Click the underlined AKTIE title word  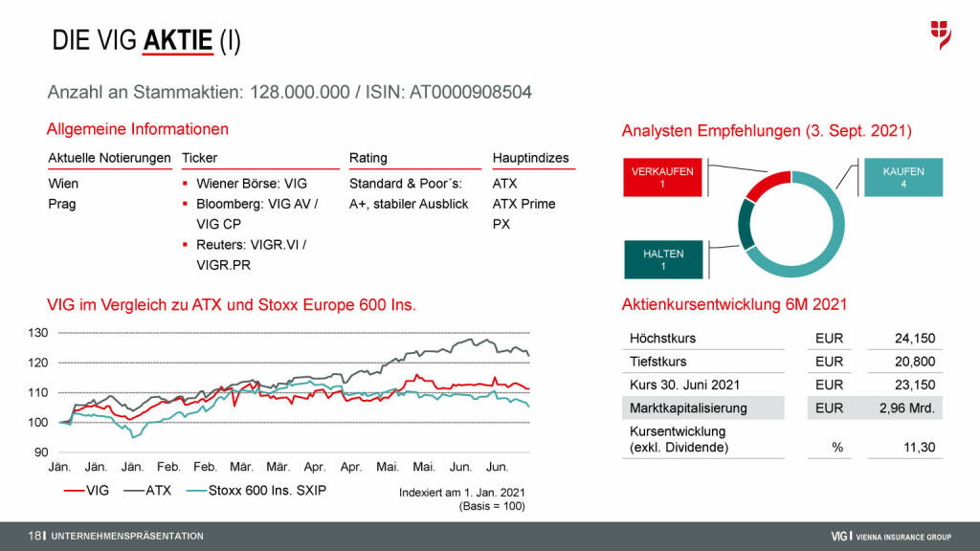pyautogui.click(x=178, y=40)
